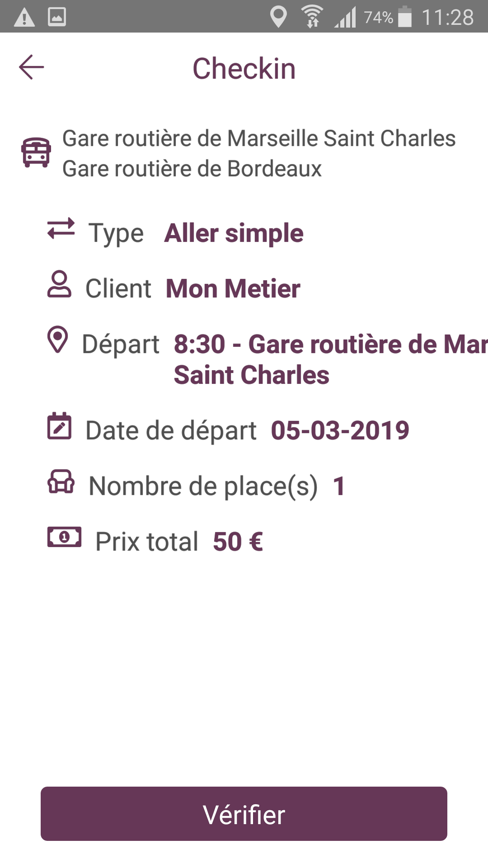Viewport: 488px width, 868px height.
Task: Tap the Checkin page title
Action: [244, 69]
